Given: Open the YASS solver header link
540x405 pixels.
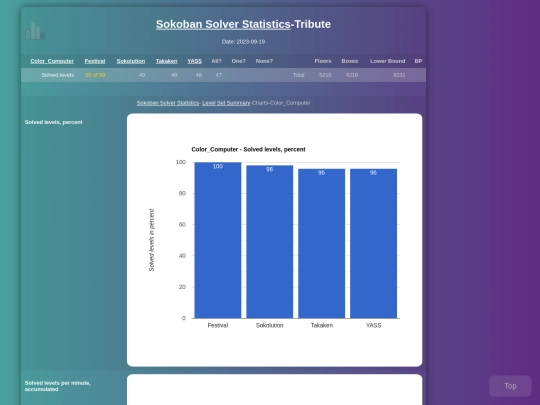Looking at the screenshot, I should point(195,61).
